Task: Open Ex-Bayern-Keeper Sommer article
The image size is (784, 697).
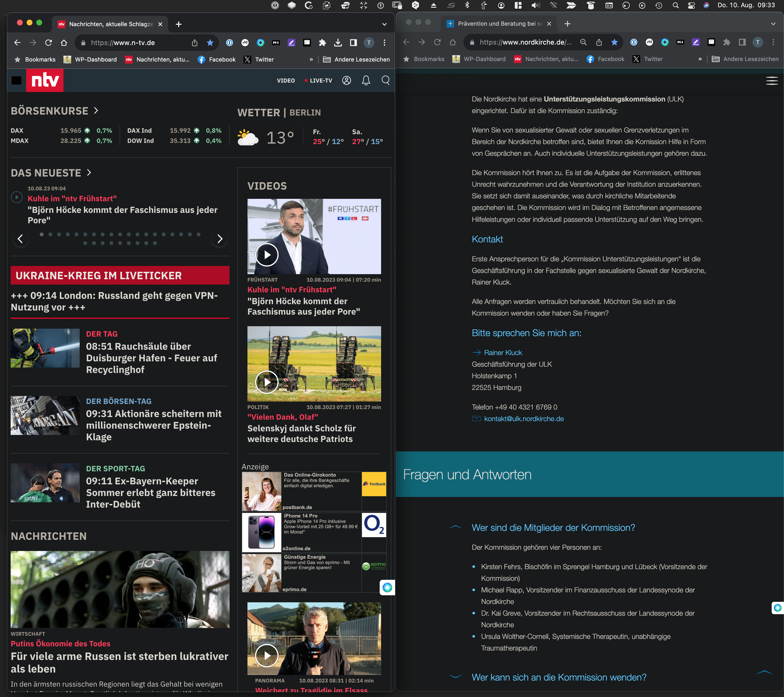Action: (150, 493)
